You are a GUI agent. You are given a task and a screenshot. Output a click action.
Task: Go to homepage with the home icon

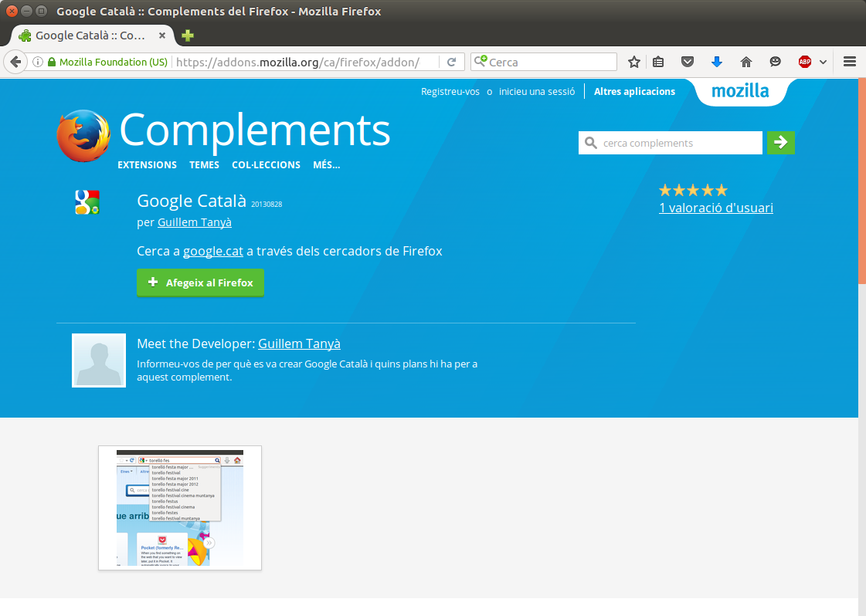coord(745,62)
